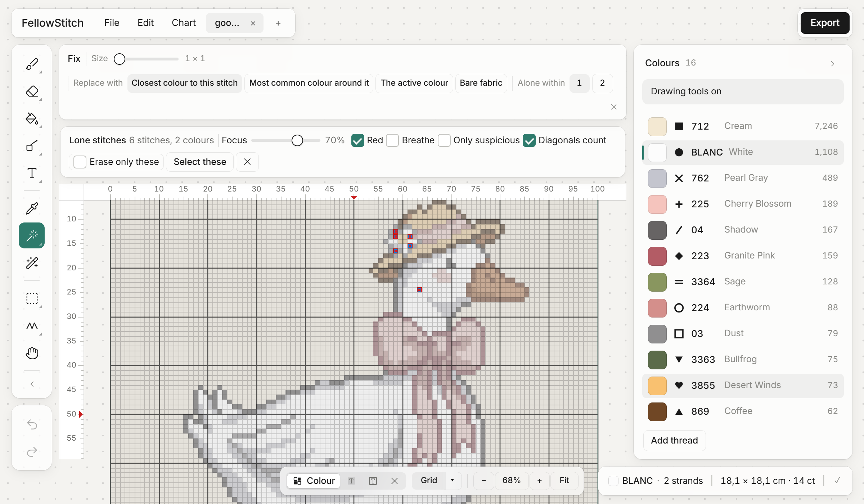
Task: Click Add thread button
Action: coord(674,440)
